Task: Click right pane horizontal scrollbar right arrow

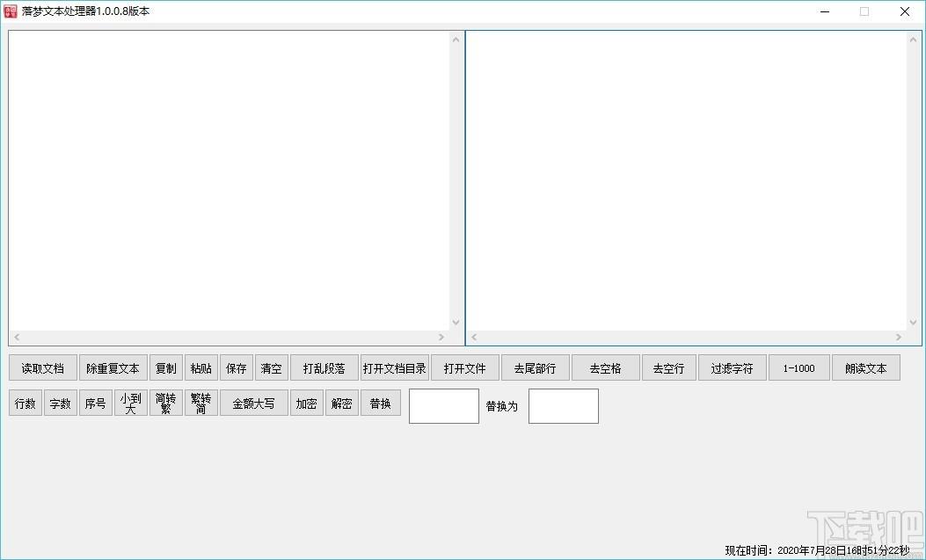Action: point(899,337)
